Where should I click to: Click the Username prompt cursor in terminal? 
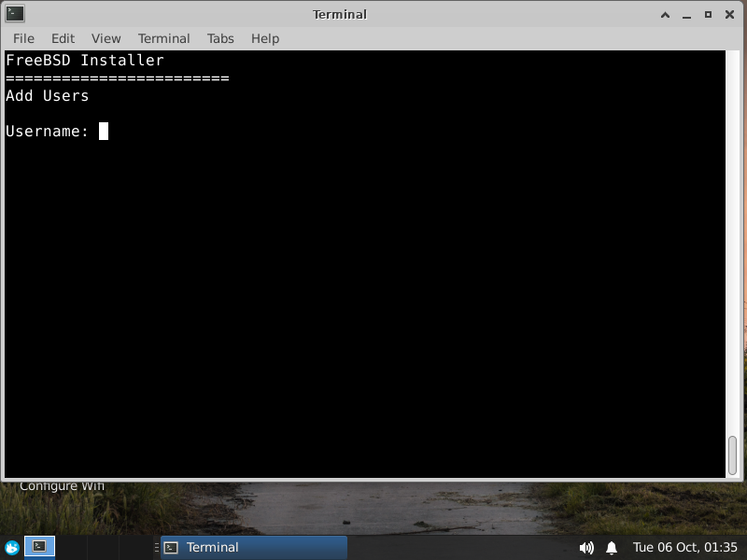tap(104, 132)
